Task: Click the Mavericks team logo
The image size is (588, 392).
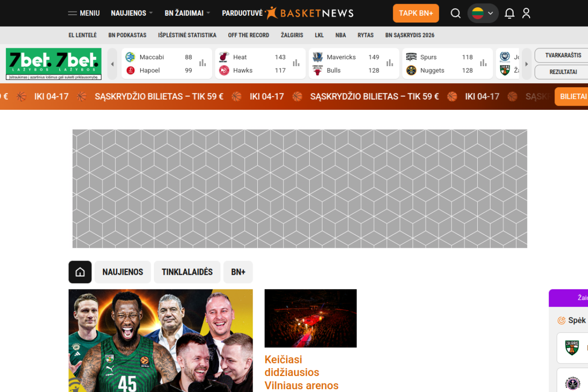Action: tap(318, 57)
